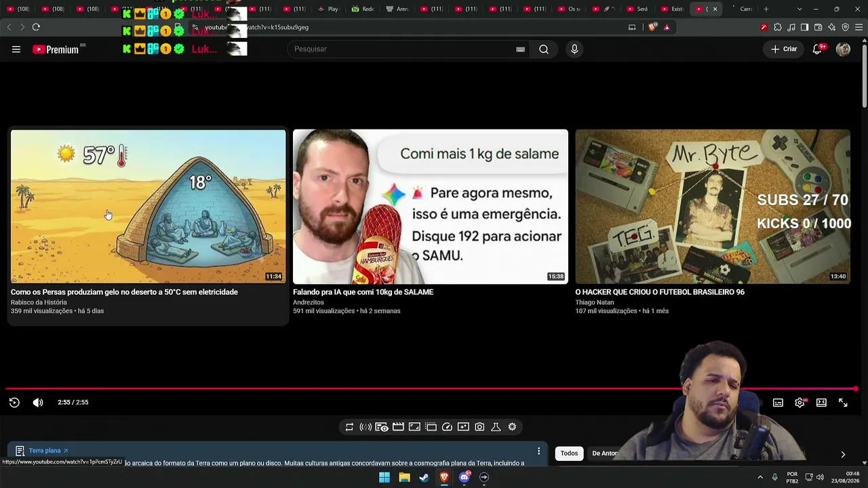Image resolution: width=868 pixels, height=488 pixels.
Task: Toggle subtitles on the player
Action: (778, 403)
